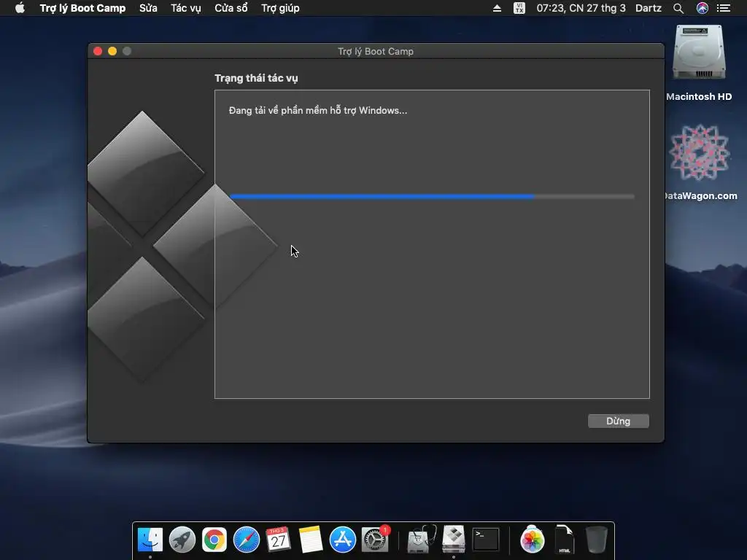Image resolution: width=747 pixels, height=560 pixels.
Task: Open Terminal from the Dock
Action: pos(485,540)
